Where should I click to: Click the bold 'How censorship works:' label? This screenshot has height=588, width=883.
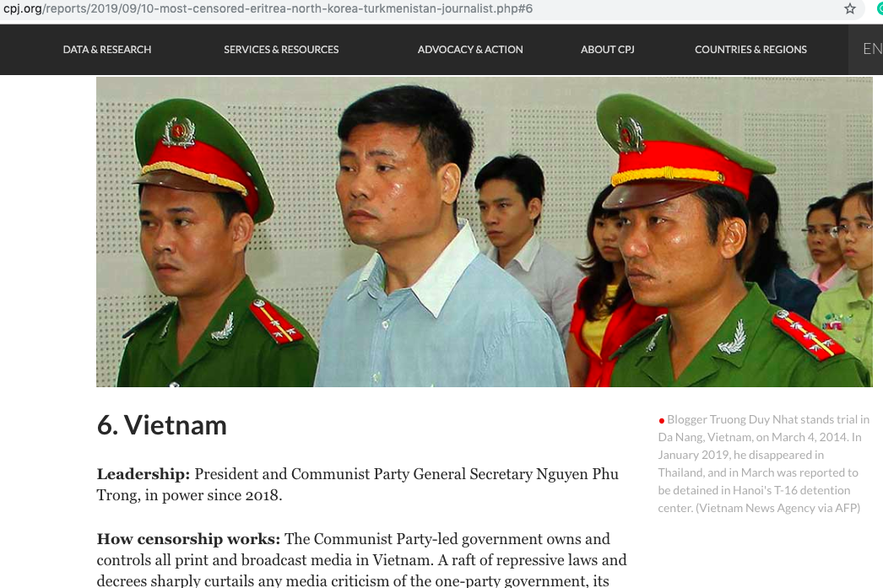tap(188, 539)
